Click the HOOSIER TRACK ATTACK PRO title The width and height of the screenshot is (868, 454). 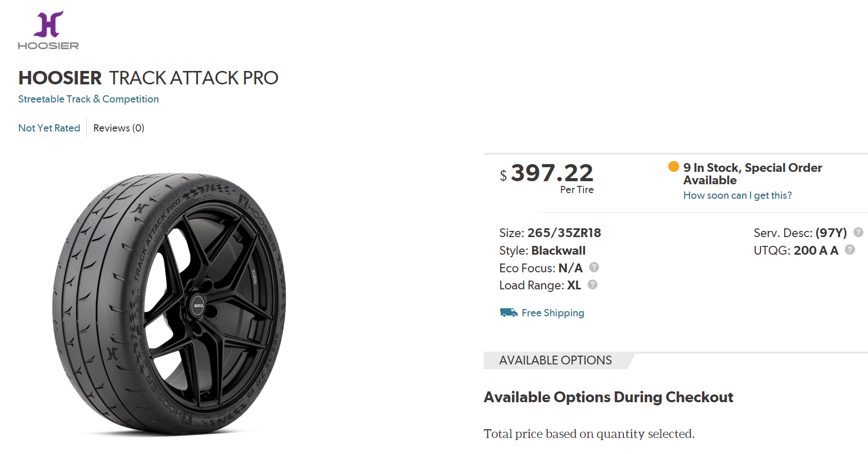[x=148, y=78]
